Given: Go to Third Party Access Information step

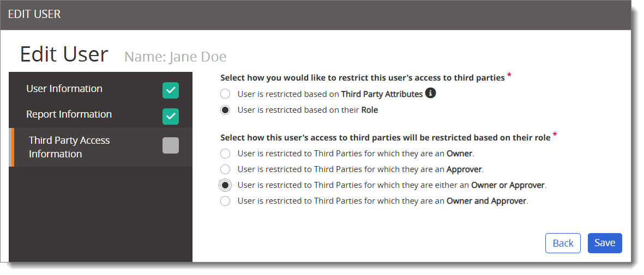Looking at the screenshot, I should (x=101, y=147).
